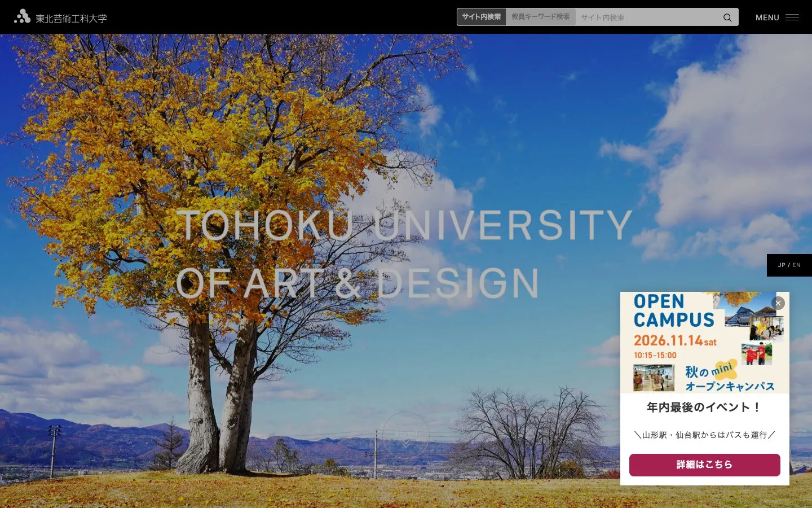Image resolution: width=812 pixels, height=508 pixels.
Task: Focus the サイト内検索 search input field
Action: click(646, 17)
